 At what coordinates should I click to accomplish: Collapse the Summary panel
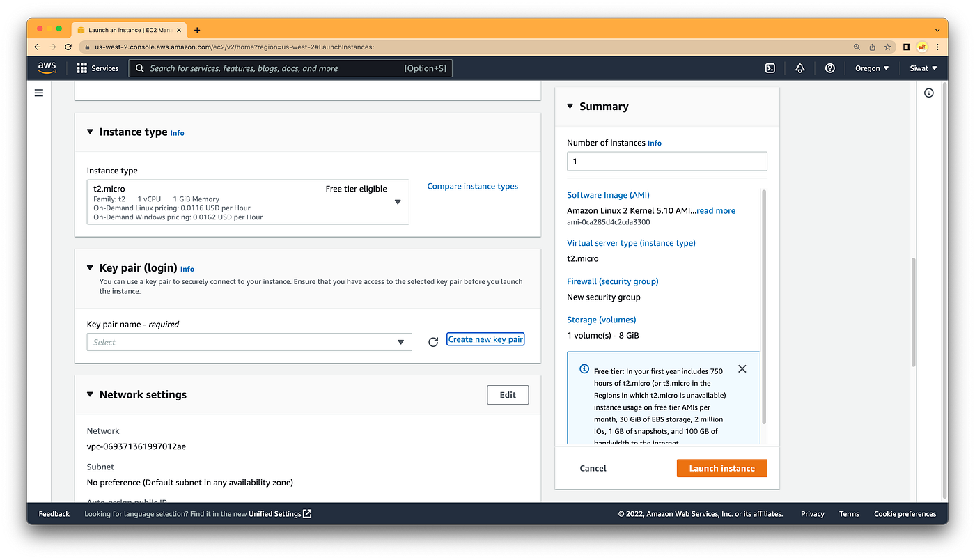pyautogui.click(x=570, y=107)
